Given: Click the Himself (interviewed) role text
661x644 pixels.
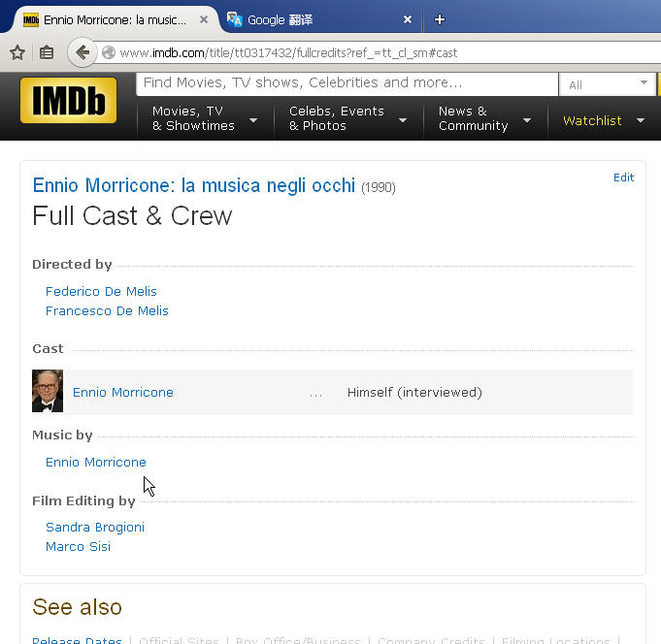Looking at the screenshot, I should pos(414,393).
